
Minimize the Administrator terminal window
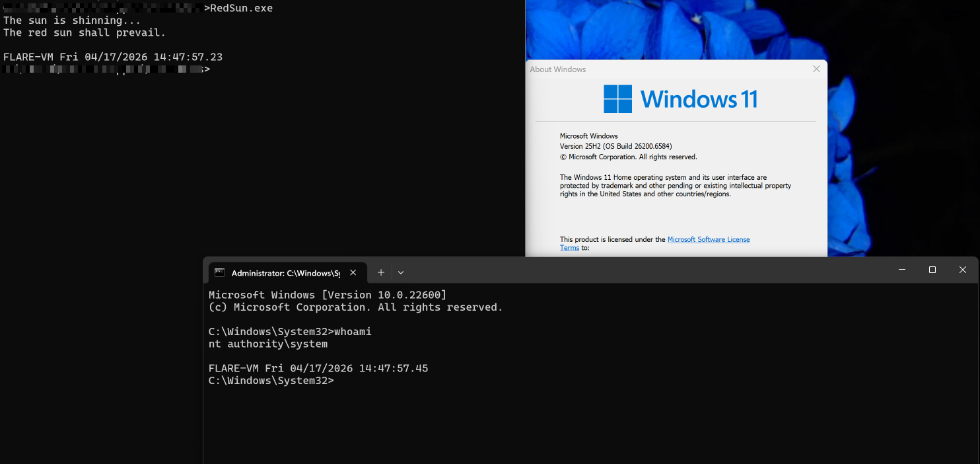(x=902, y=270)
